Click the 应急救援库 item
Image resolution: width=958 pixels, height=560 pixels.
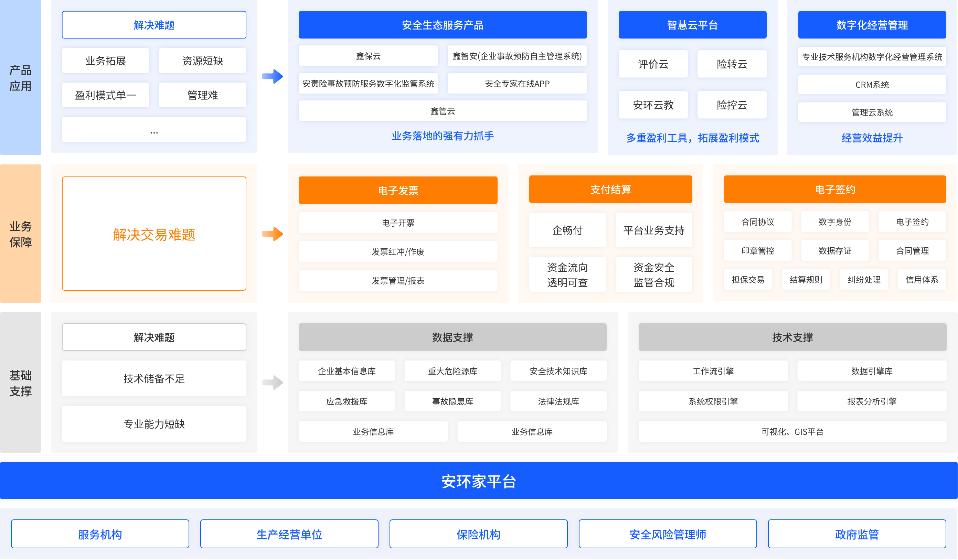347,401
